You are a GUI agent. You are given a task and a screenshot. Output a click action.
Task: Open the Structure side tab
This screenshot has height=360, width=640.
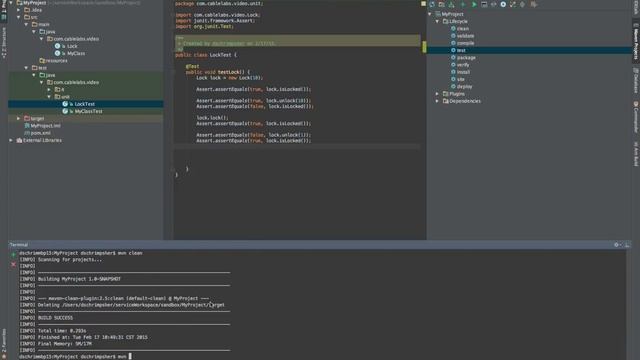point(4,42)
